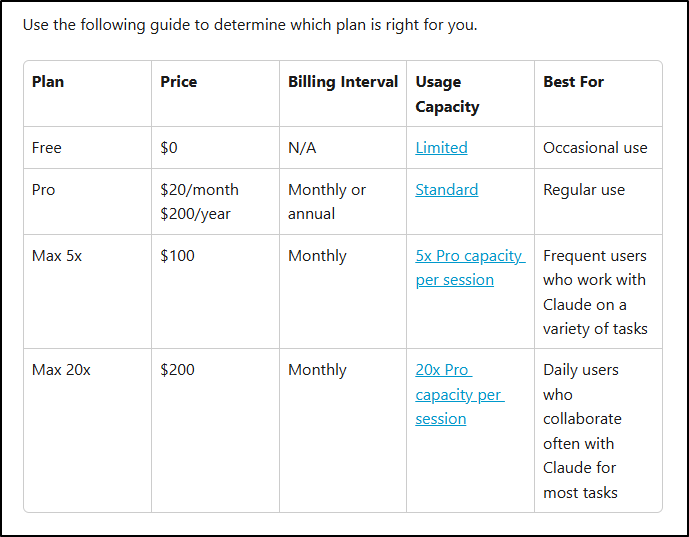Click the "Standard" usage capacity link
This screenshot has height=537, width=689.
tap(446, 190)
